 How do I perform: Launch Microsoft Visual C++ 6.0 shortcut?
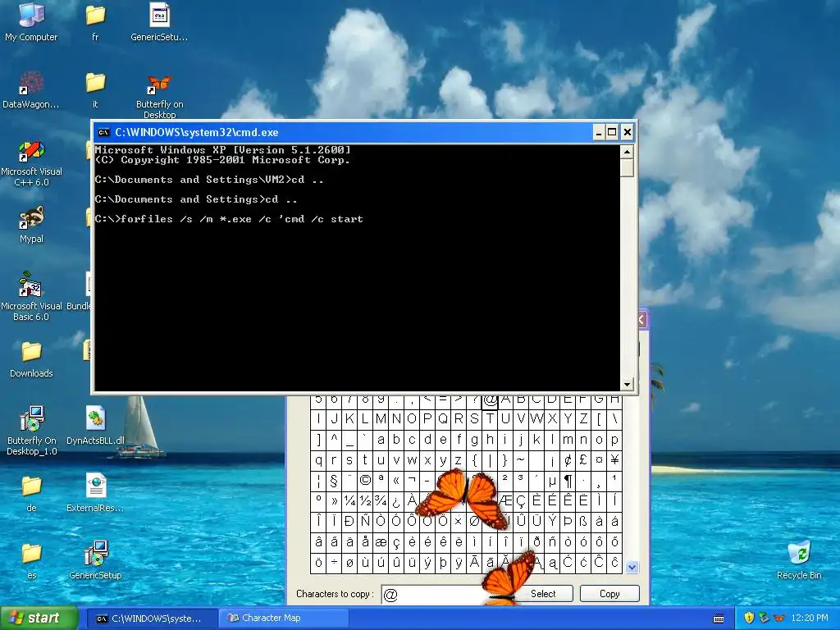31,163
